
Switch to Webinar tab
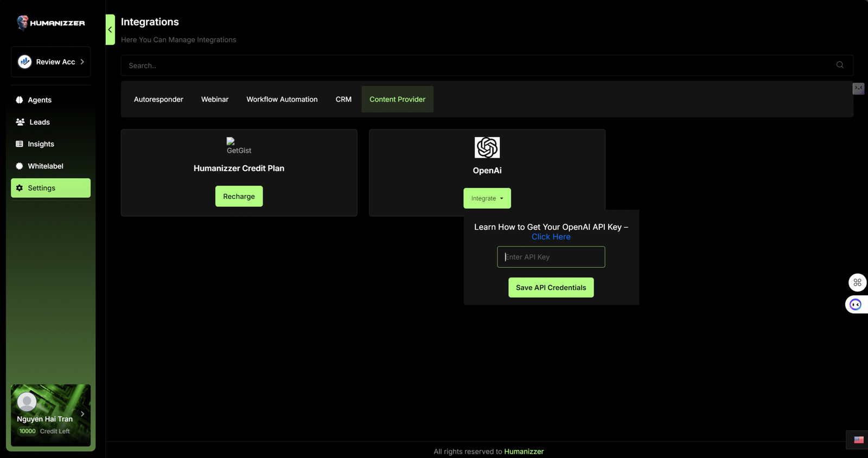[x=215, y=99]
